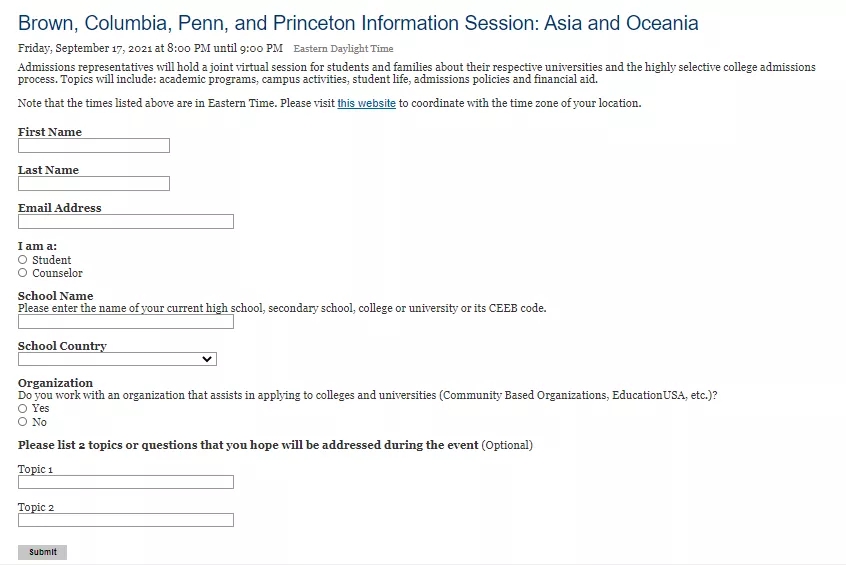Click the School Name input field
Viewport: 846px width, 565px height.
coord(126,322)
